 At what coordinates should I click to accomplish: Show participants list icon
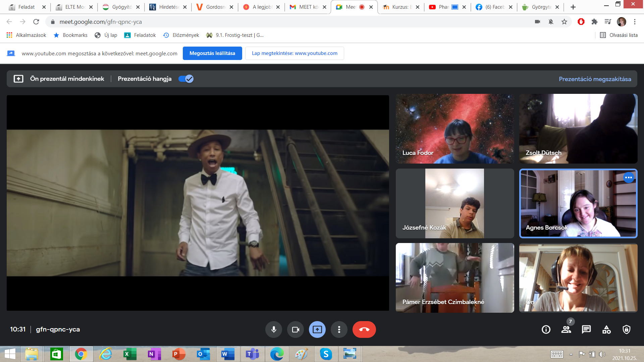tap(566, 329)
